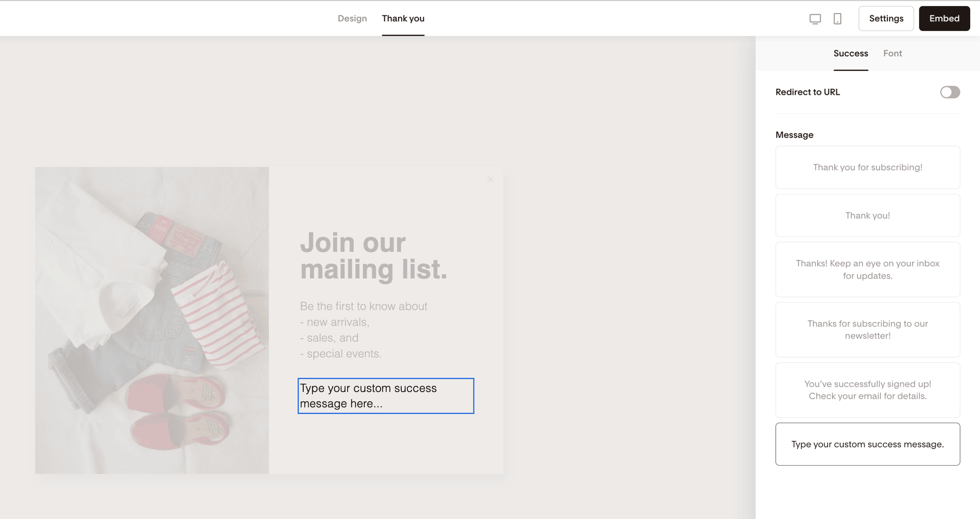Image resolution: width=980 pixels, height=519 pixels.
Task: Click the "Redirect to URL" label
Action: [x=807, y=92]
